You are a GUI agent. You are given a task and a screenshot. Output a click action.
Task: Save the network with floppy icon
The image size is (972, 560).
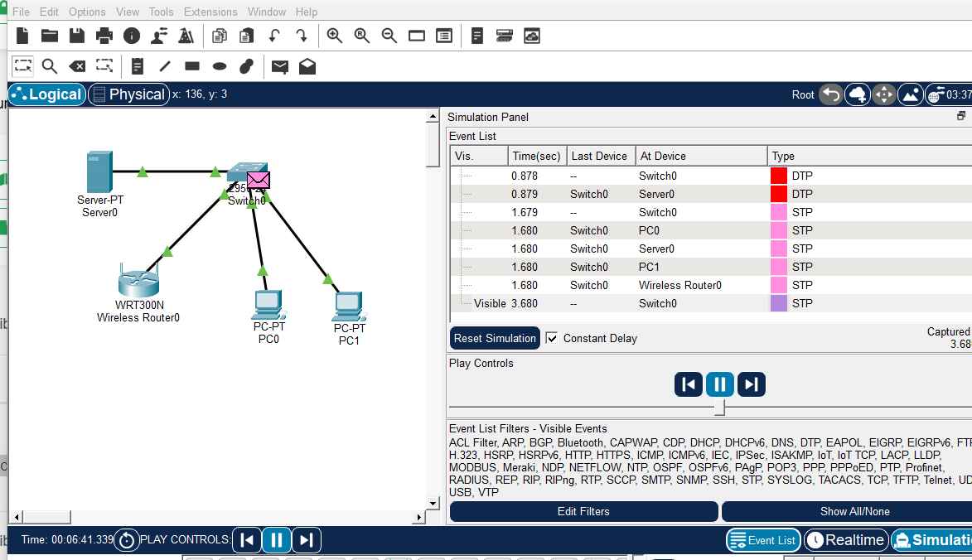click(x=77, y=36)
